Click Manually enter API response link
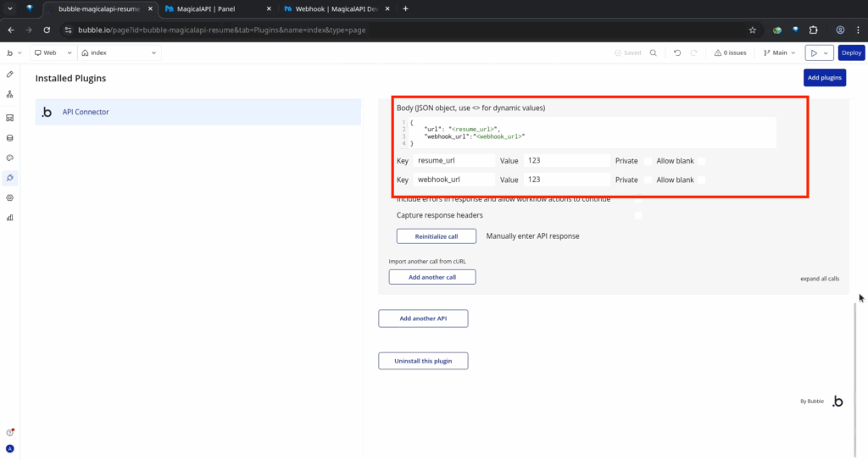 click(532, 236)
